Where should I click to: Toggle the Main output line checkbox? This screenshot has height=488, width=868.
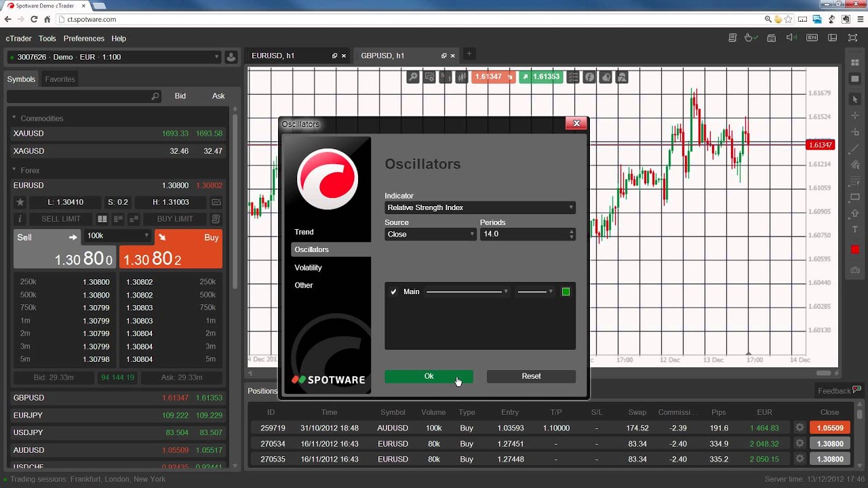point(393,291)
